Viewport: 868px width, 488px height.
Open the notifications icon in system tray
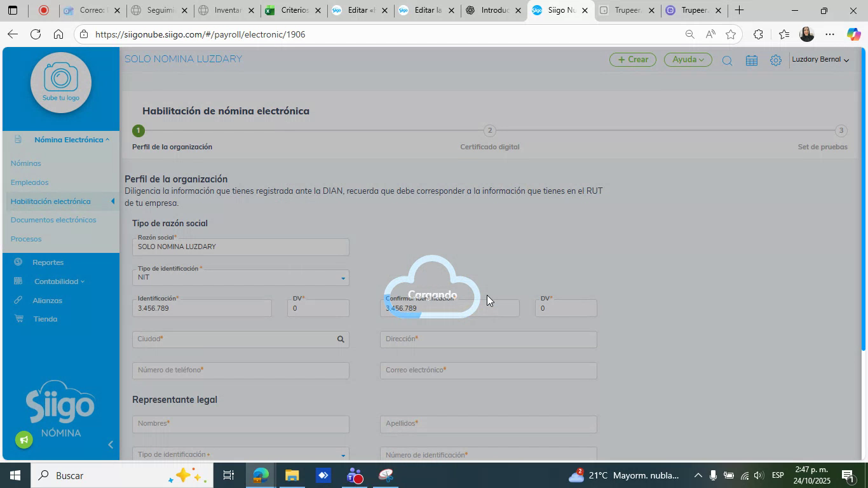[848, 475]
